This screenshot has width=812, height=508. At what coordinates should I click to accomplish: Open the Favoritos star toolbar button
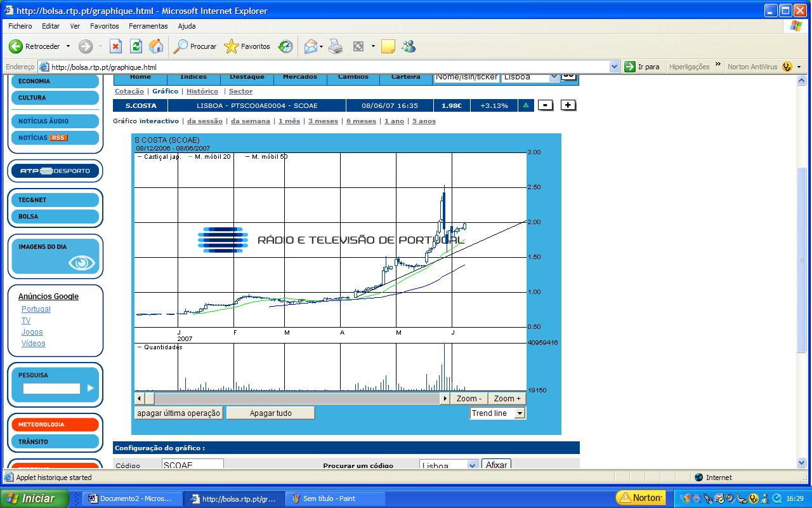click(247, 46)
